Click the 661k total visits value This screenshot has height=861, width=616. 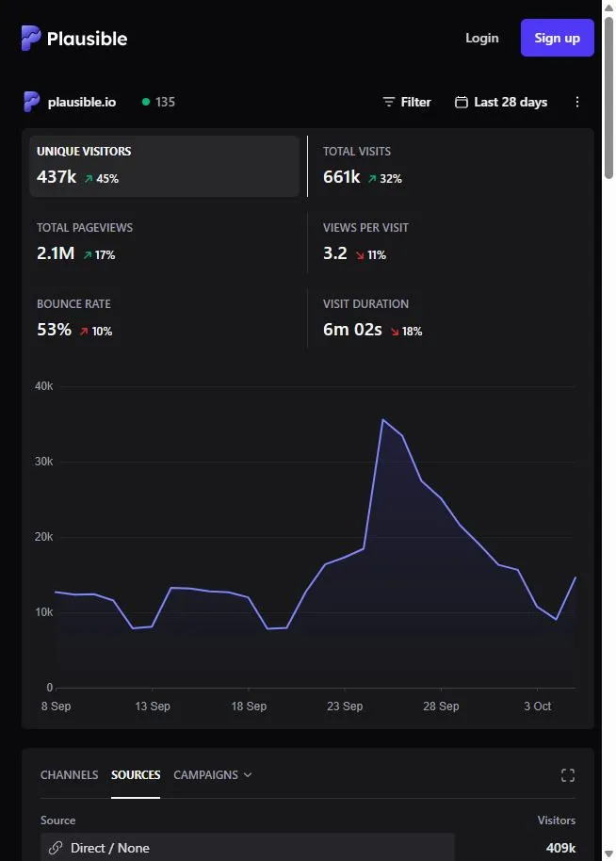tap(342, 177)
